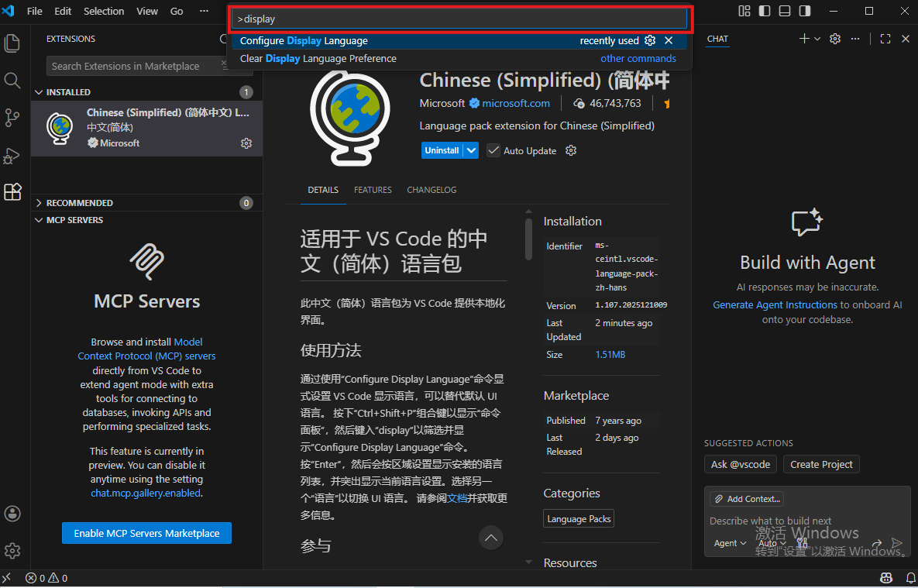
Task: Open the Generate Agent Instructions link
Action: [775, 305]
